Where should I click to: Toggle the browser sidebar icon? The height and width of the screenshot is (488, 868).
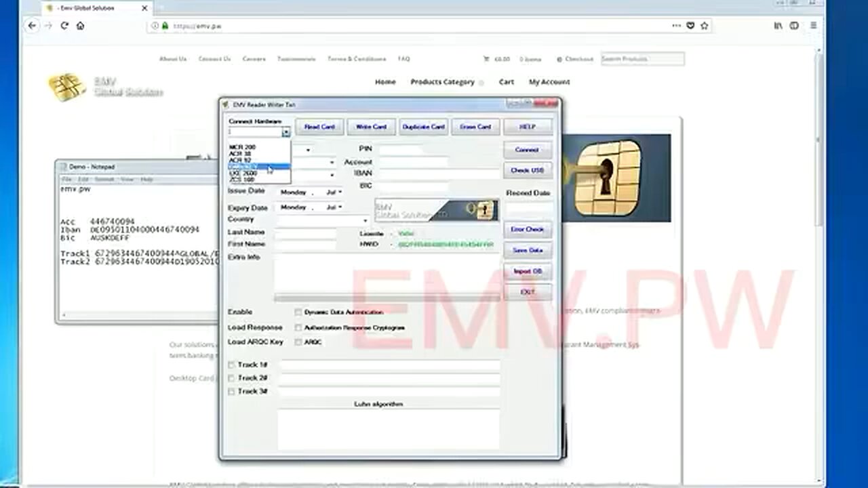794,26
